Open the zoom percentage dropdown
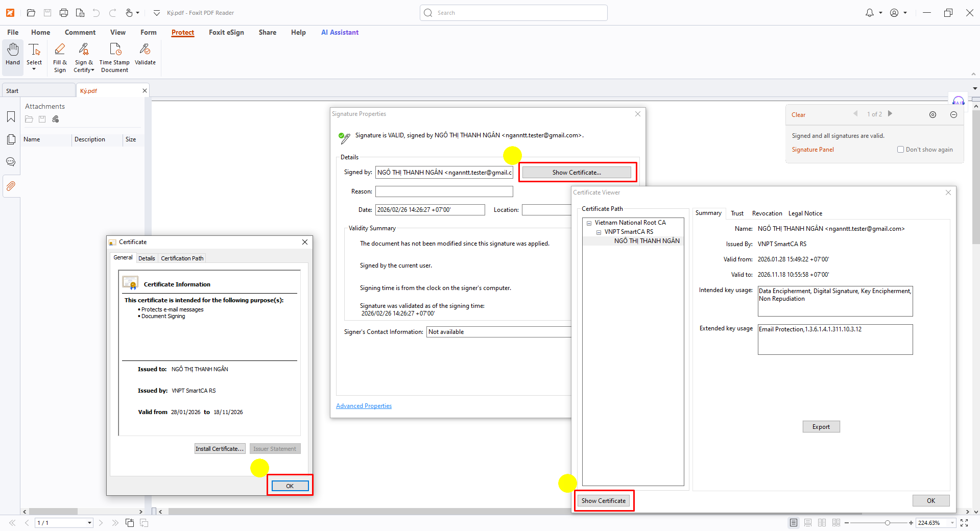The height and width of the screenshot is (531, 980). point(952,523)
